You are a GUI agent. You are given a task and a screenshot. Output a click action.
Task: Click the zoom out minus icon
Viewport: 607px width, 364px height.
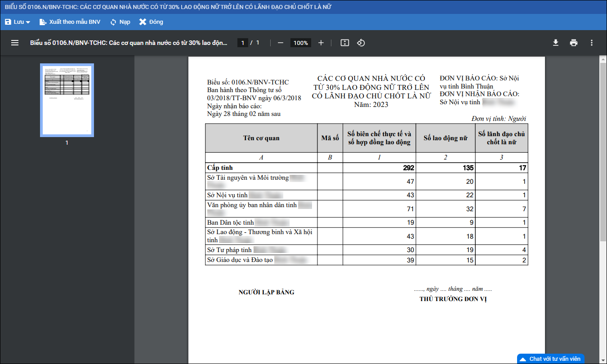coord(281,43)
